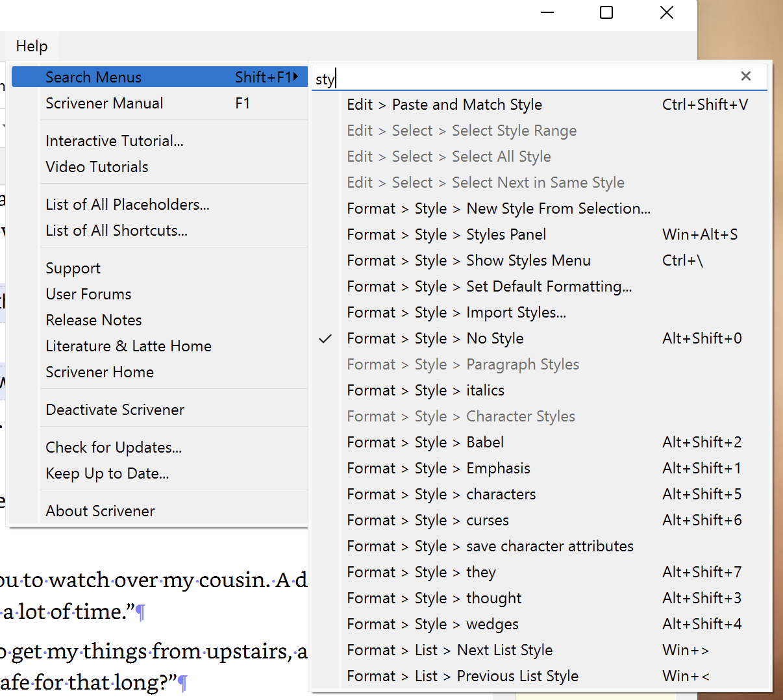Open the Support page
Screen dimensions: 783x700
tap(159, 268)
